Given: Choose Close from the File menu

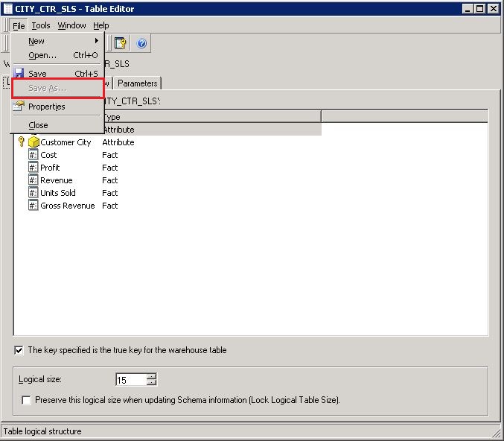Looking at the screenshot, I should (58, 125).
